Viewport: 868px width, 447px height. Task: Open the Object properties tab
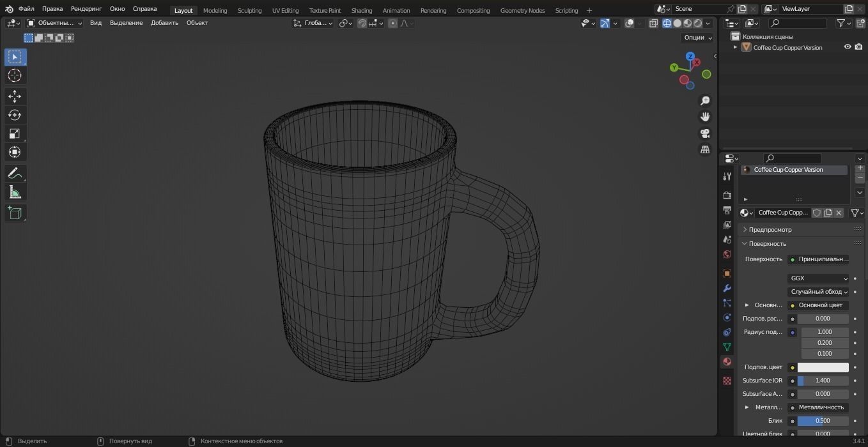click(x=727, y=273)
